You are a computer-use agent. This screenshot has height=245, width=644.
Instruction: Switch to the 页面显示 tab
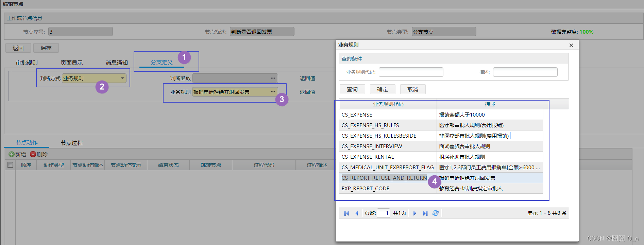(x=71, y=63)
